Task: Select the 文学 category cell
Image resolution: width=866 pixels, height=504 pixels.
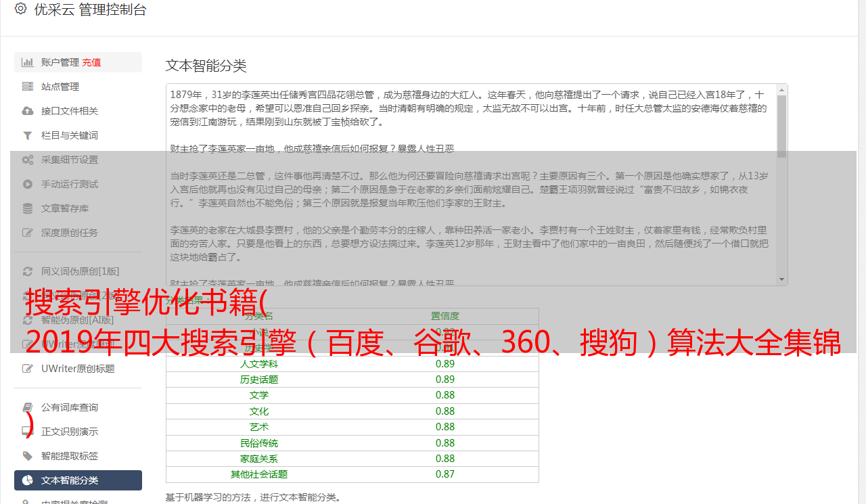Action: 259,395
